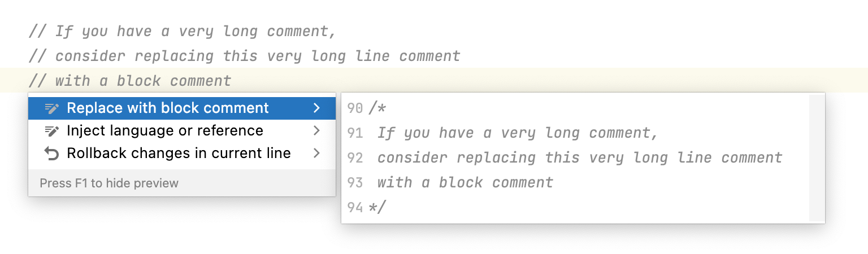The image size is (868, 254).
Task: Expand submenu arrow for Inject language or reference
Action: pyautogui.click(x=316, y=131)
